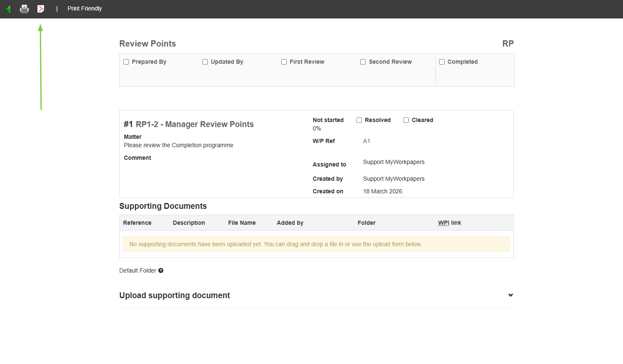Image resolution: width=623 pixels, height=364 pixels.
Task: Click the printer icon in toolbar
Action: 24,9
